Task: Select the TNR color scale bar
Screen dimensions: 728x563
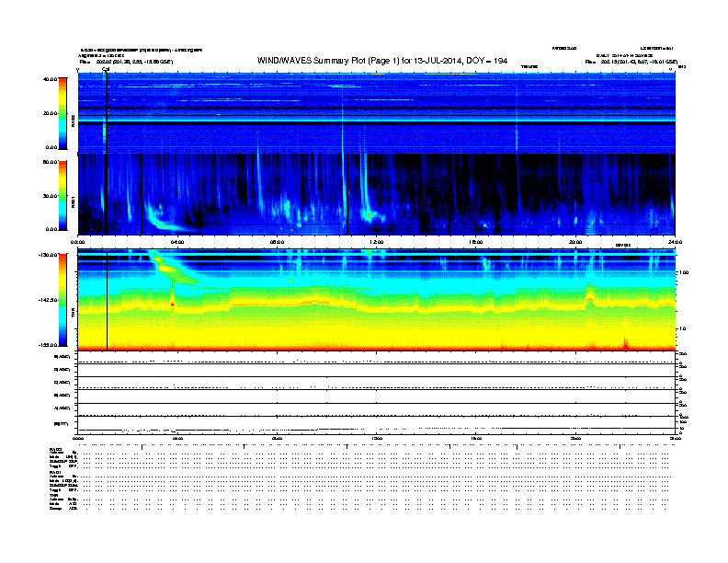Action: coord(63,300)
